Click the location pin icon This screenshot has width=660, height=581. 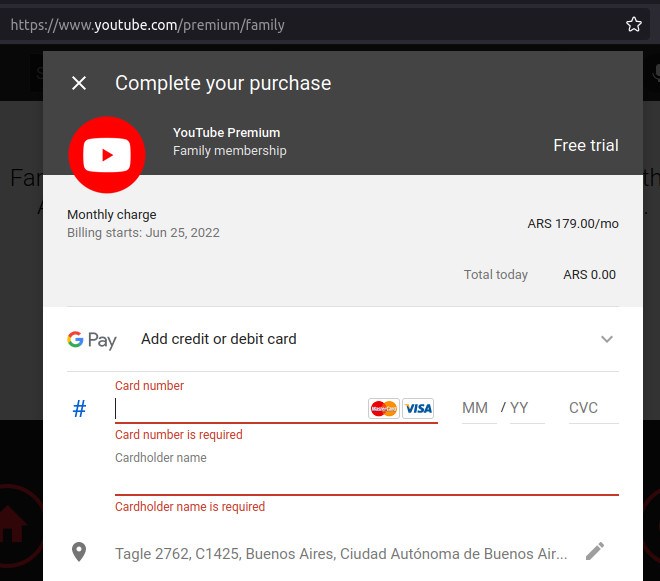(79, 552)
